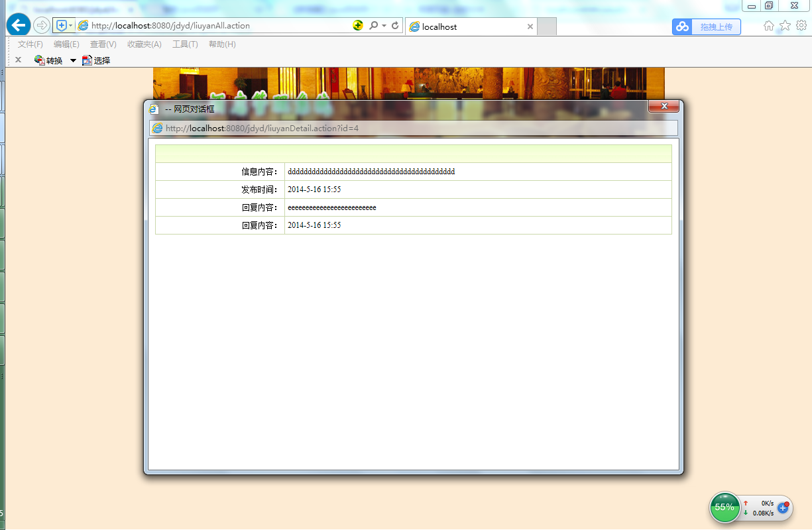Close the 网页对话框 dialog window
Viewport: 812px width, 530px height.
664,106
